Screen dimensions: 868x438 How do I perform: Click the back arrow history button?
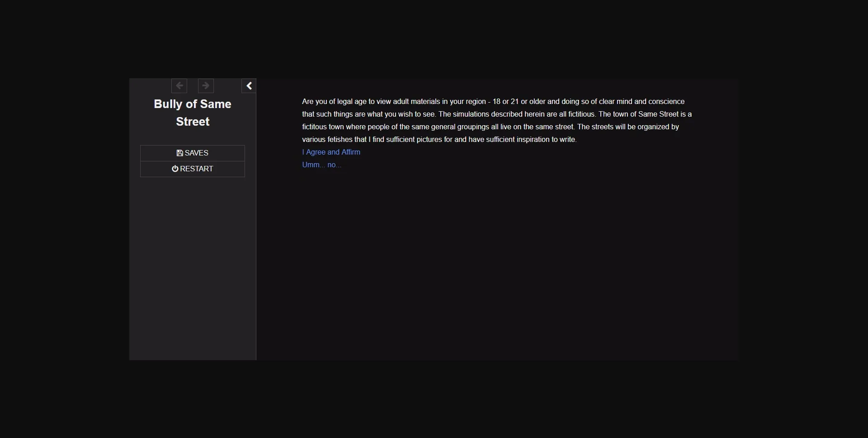pos(179,86)
